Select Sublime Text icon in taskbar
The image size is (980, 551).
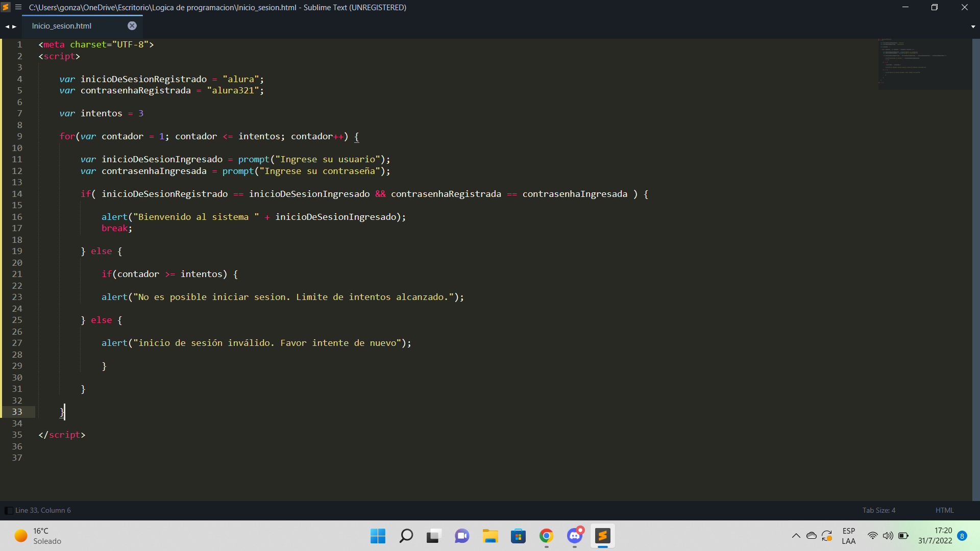tap(603, 536)
